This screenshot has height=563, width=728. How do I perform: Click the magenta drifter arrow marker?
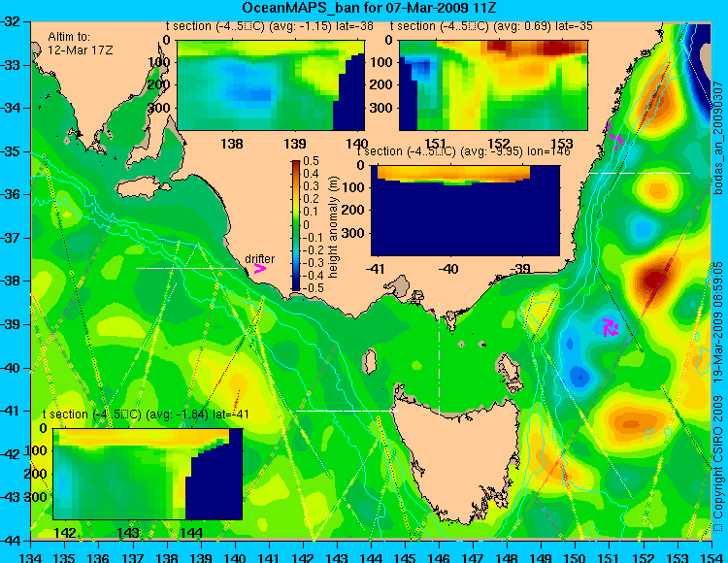point(259,268)
